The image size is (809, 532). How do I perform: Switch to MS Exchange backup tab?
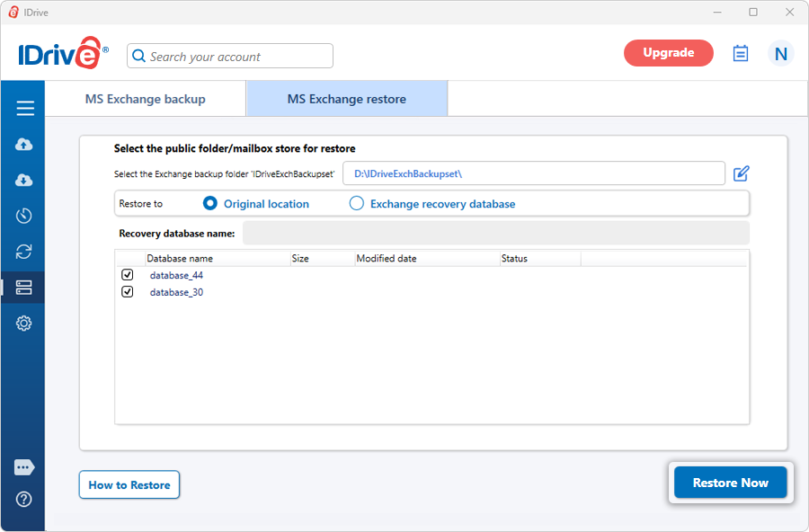146,99
